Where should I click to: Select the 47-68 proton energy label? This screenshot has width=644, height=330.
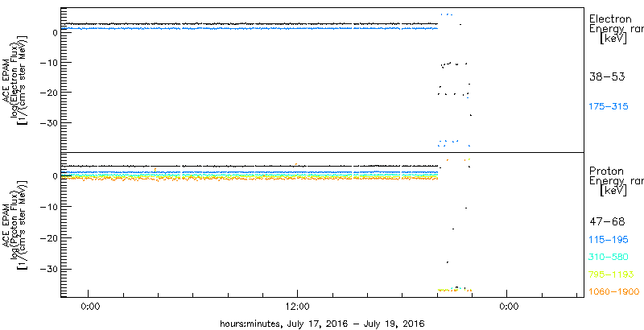click(607, 222)
